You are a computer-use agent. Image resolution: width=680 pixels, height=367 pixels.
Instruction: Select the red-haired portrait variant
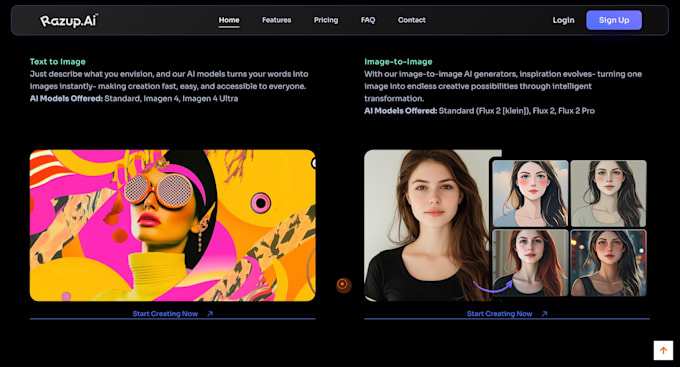(530, 263)
